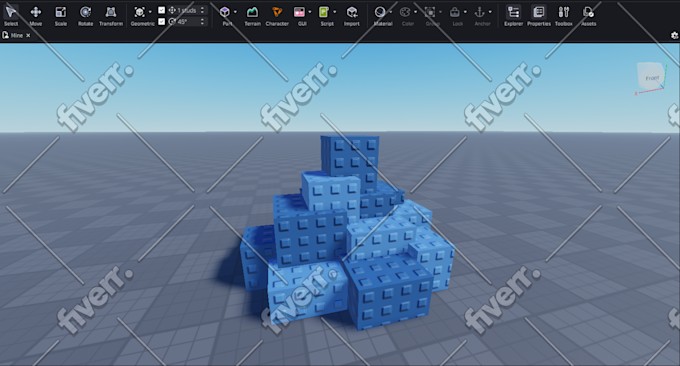The height and width of the screenshot is (366, 680).
Task: Activate the Select tool
Action: coord(11,16)
